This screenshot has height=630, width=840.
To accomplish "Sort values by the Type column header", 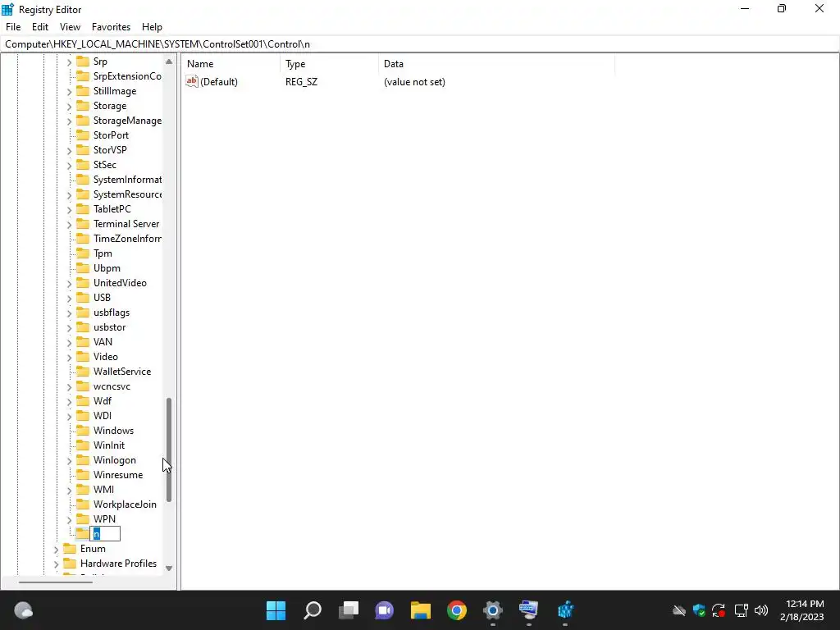I will click(329, 64).
